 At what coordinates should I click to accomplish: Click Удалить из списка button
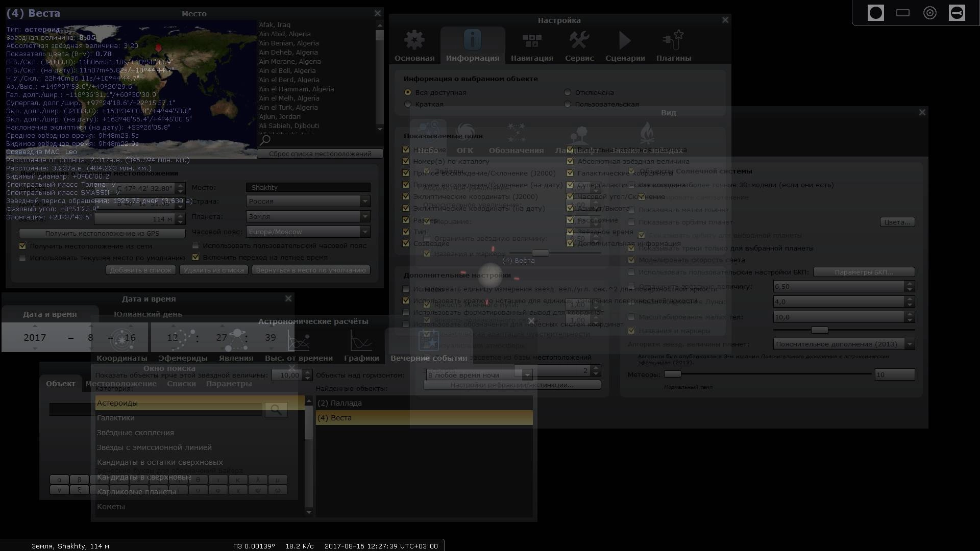pos(213,270)
